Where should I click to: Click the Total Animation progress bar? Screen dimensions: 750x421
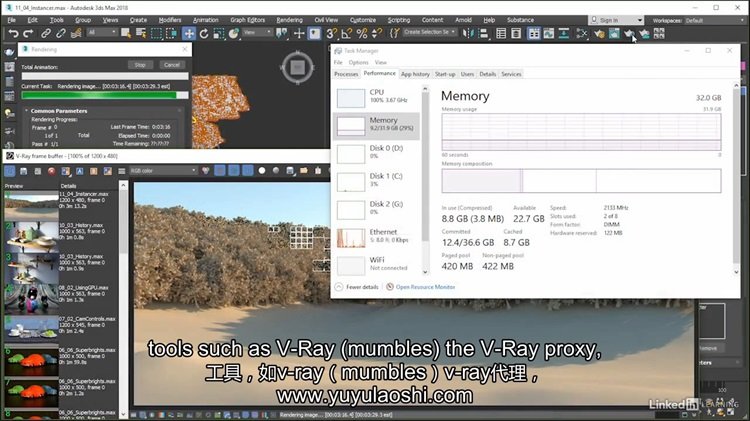(x=105, y=76)
